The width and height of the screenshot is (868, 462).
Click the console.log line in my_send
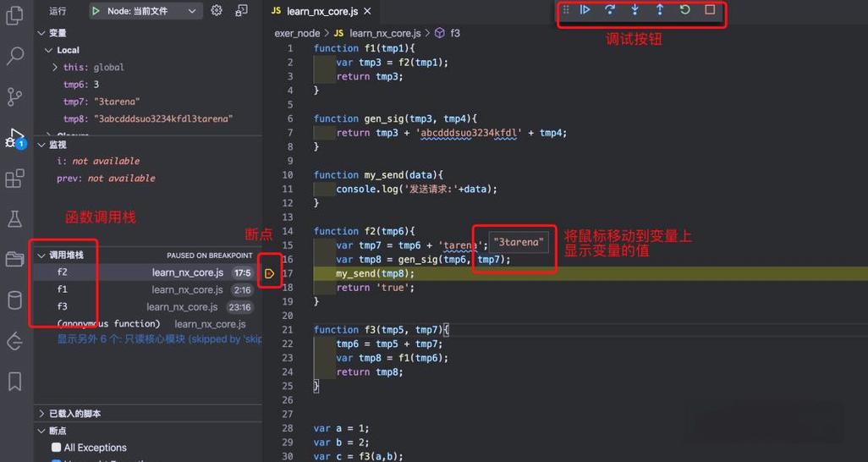(416, 189)
